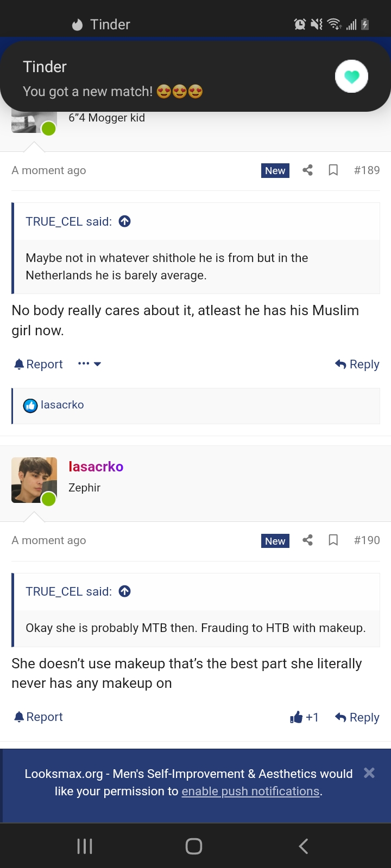Reply to post #190
The height and width of the screenshot is (868, 391).
point(357,717)
